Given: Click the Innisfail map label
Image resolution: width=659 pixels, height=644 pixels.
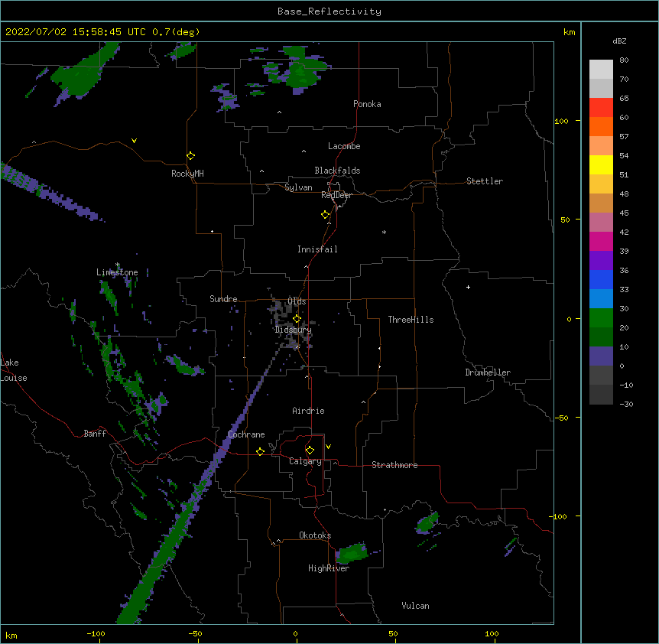Looking at the screenshot, I should coord(317,249).
